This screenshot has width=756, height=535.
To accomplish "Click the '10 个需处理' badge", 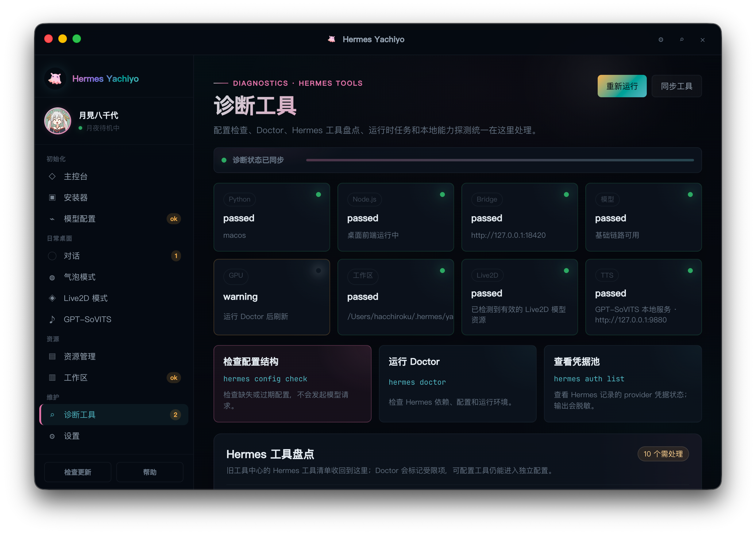I will 663,454.
